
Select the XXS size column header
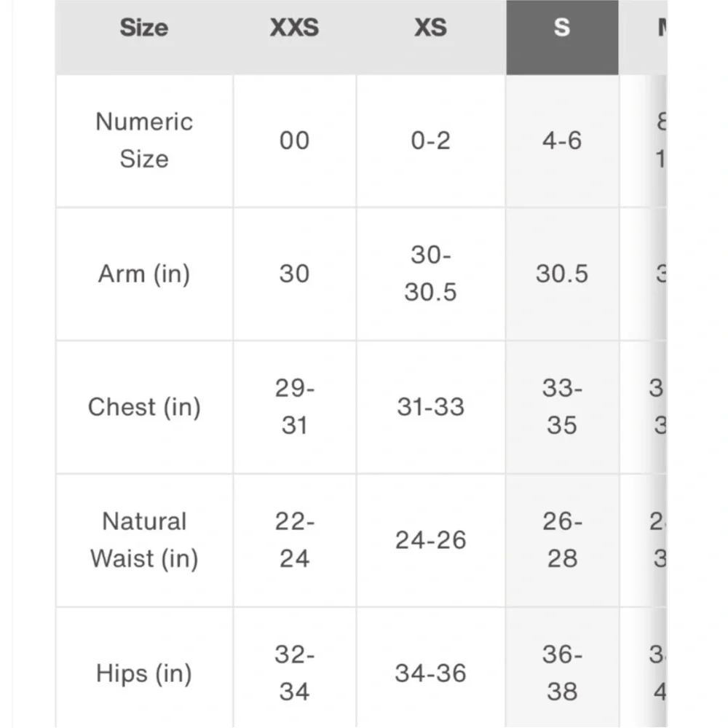[x=294, y=28]
